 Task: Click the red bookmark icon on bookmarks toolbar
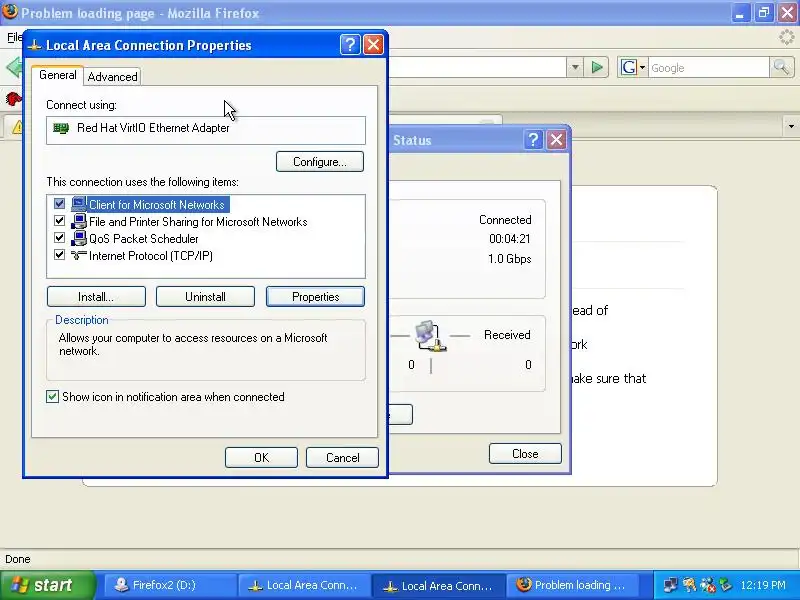[x=13, y=97]
